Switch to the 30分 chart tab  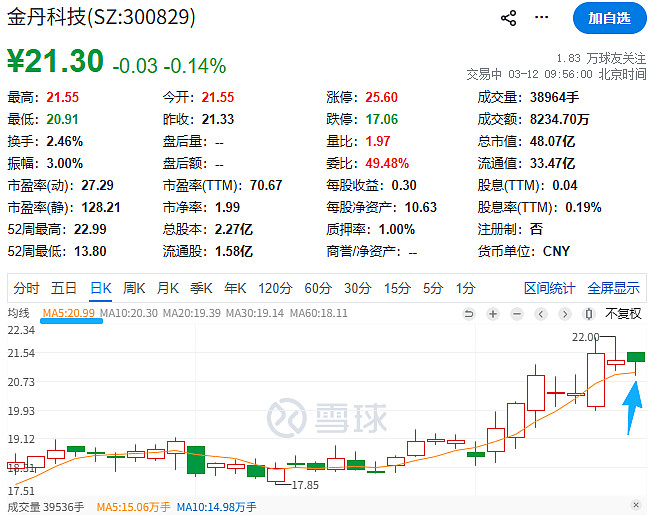click(x=358, y=288)
